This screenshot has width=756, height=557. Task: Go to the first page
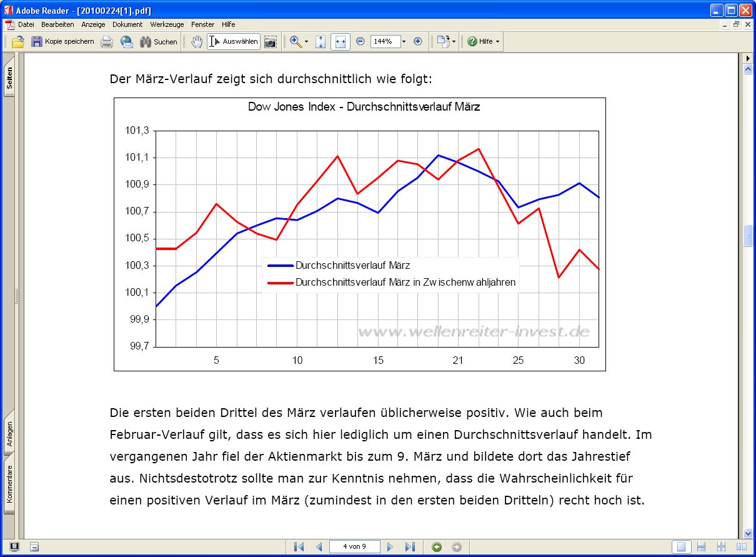(299, 547)
